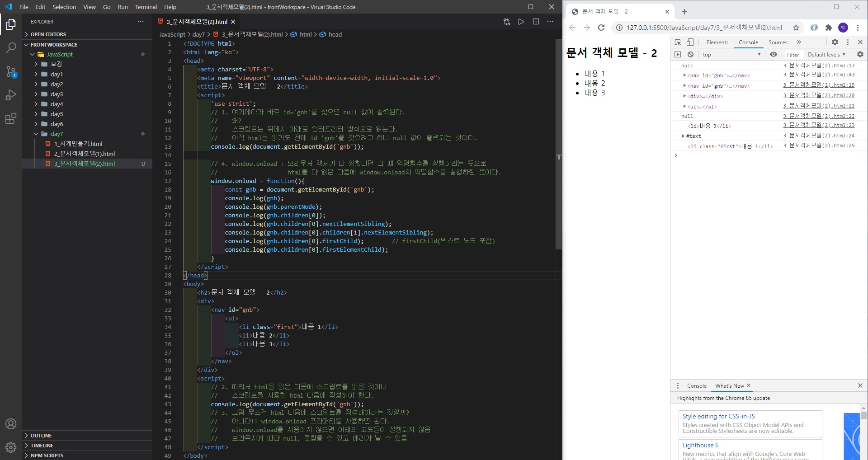Open the Chrome profile avatar
868x460 pixels.
(x=843, y=28)
